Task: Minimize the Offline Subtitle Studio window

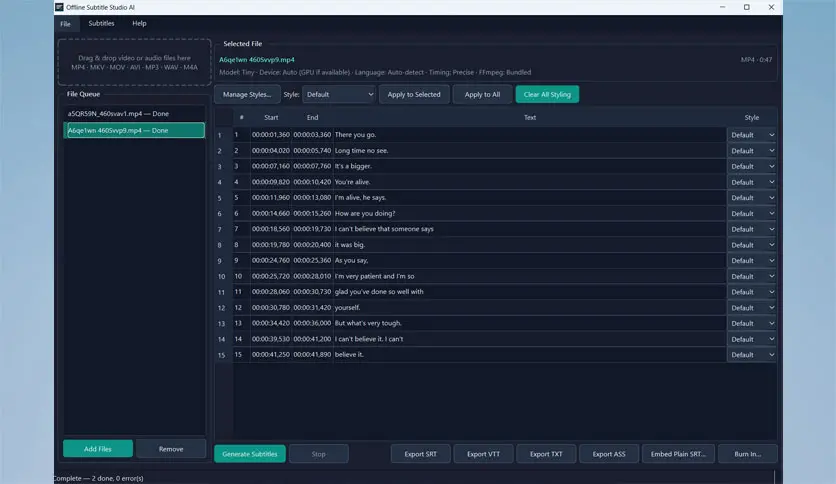Action: tap(722, 7)
